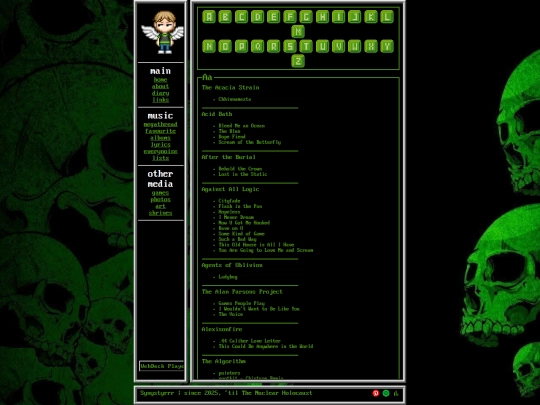Jump to letter Y section
The height and width of the screenshot is (405, 540).
pos(387,46)
